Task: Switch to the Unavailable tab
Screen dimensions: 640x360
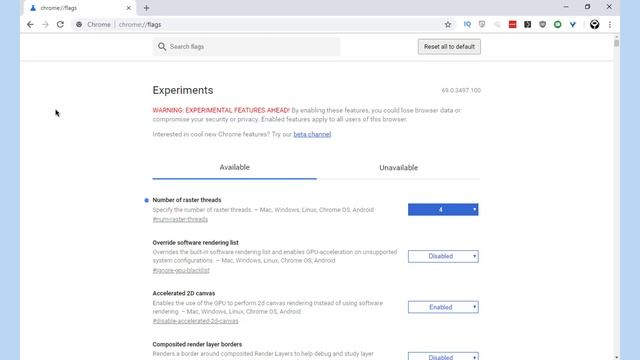Action: pyautogui.click(x=398, y=167)
